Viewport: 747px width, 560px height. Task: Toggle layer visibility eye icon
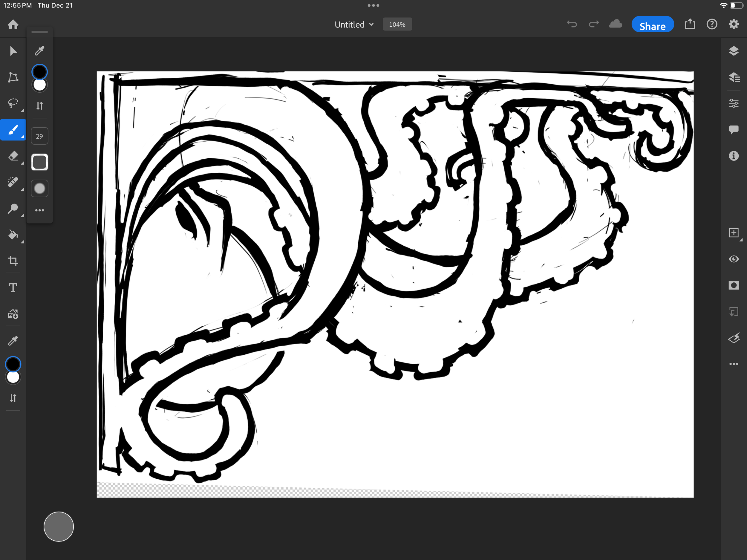click(733, 259)
